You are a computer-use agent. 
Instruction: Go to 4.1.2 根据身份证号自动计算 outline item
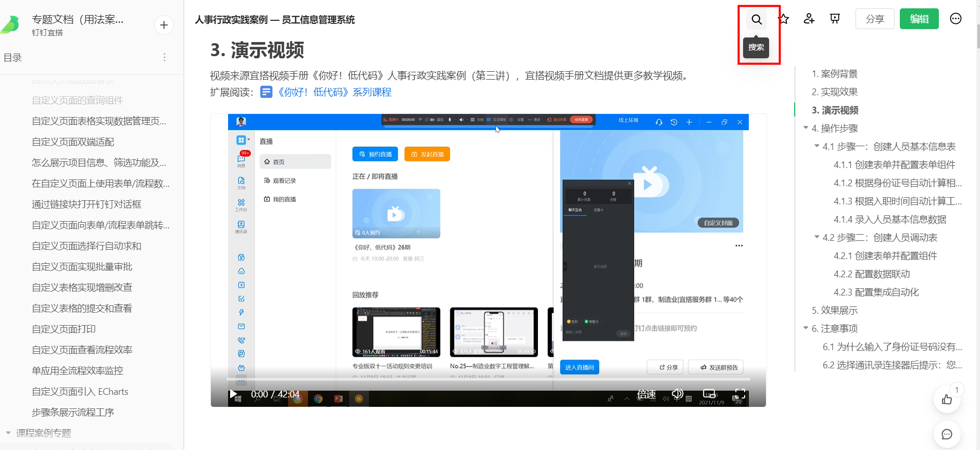[x=898, y=183]
